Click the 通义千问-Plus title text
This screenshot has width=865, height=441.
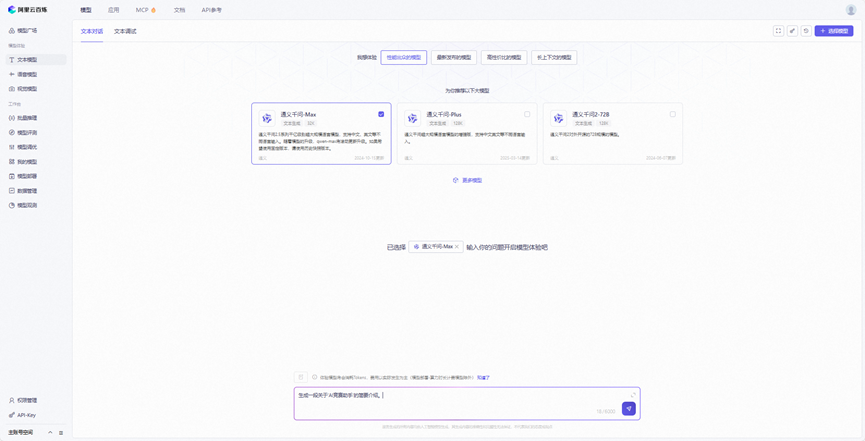444,114
